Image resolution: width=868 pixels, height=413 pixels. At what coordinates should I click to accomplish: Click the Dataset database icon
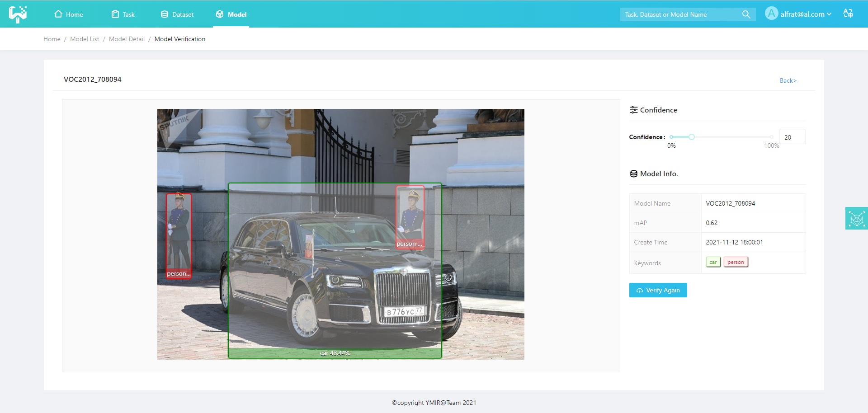click(165, 14)
